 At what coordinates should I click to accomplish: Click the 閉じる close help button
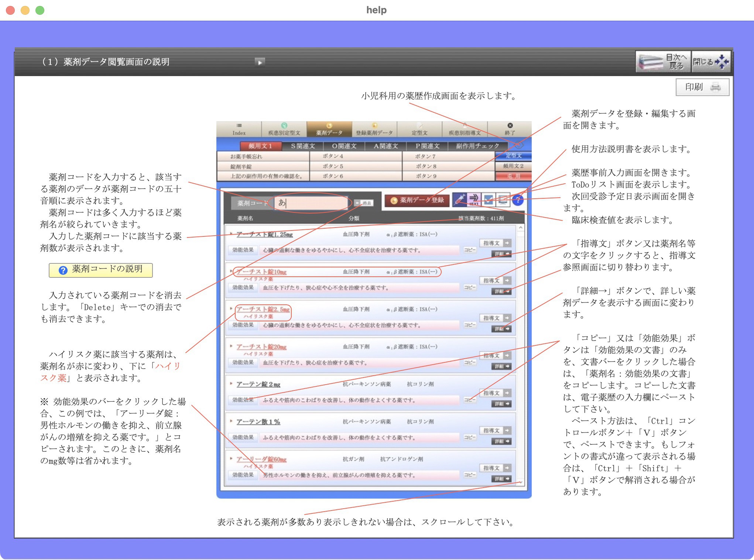point(710,62)
